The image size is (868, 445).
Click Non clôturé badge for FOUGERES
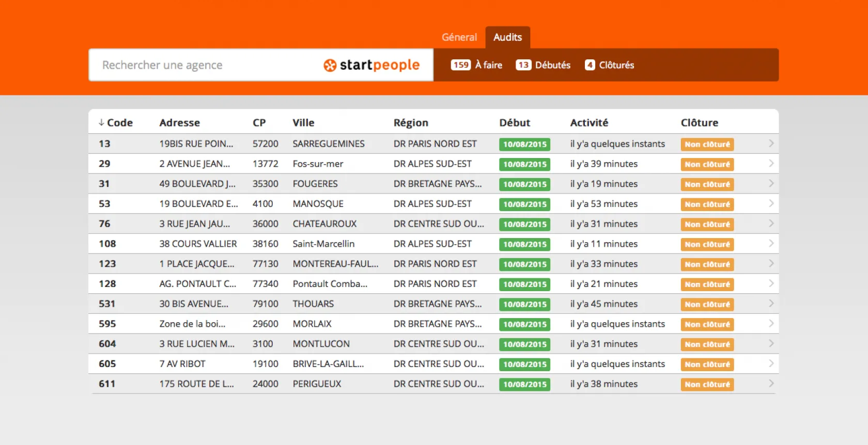pyautogui.click(x=707, y=184)
